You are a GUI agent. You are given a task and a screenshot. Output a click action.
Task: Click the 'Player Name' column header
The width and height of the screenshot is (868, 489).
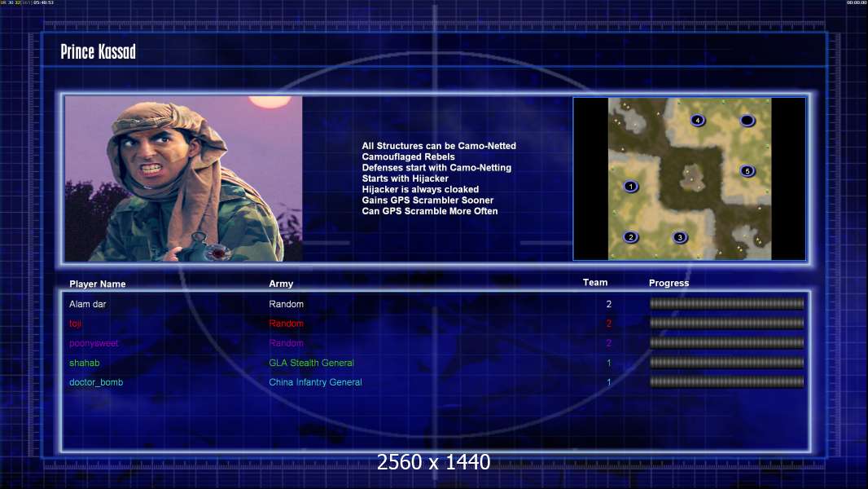98,284
